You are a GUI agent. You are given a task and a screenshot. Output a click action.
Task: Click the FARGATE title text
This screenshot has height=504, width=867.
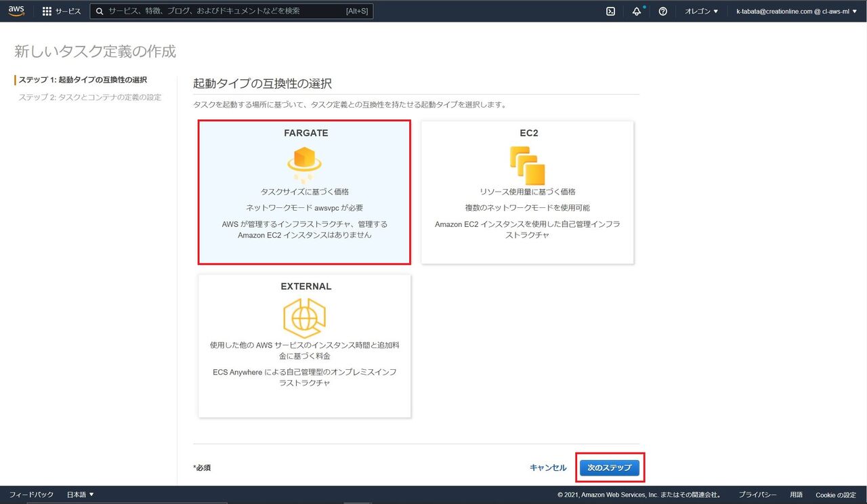[x=306, y=133]
